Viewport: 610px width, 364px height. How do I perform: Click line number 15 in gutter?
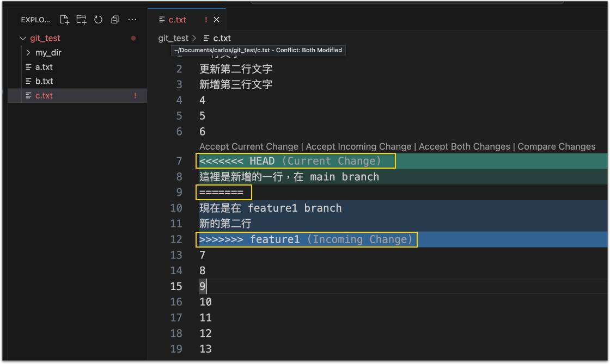(x=176, y=286)
